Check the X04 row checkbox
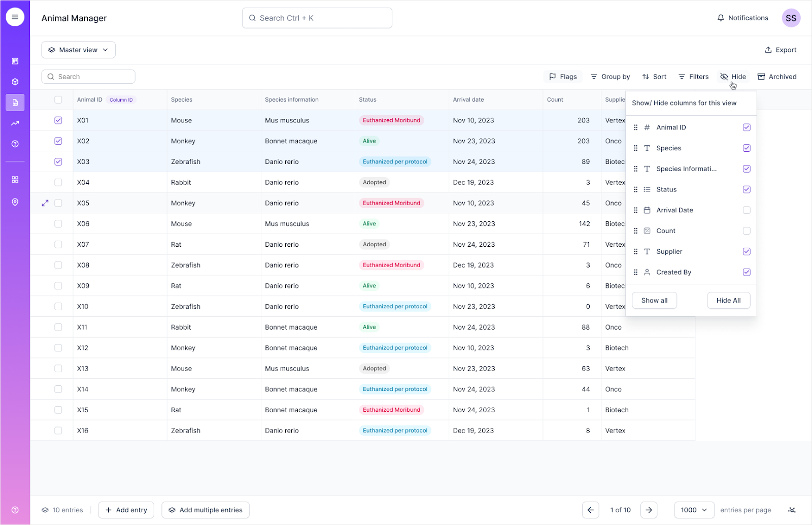Image resolution: width=812 pixels, height=525 pixels. (x=58, y=182)
